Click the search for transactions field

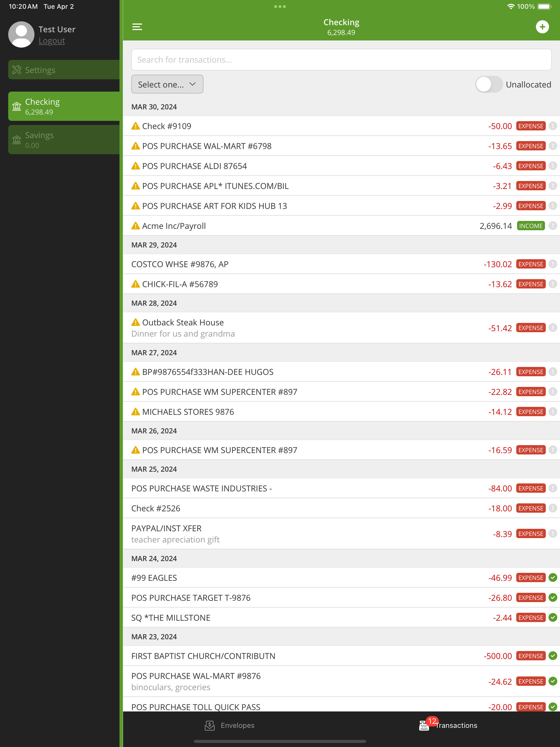(x=341, y=60)
